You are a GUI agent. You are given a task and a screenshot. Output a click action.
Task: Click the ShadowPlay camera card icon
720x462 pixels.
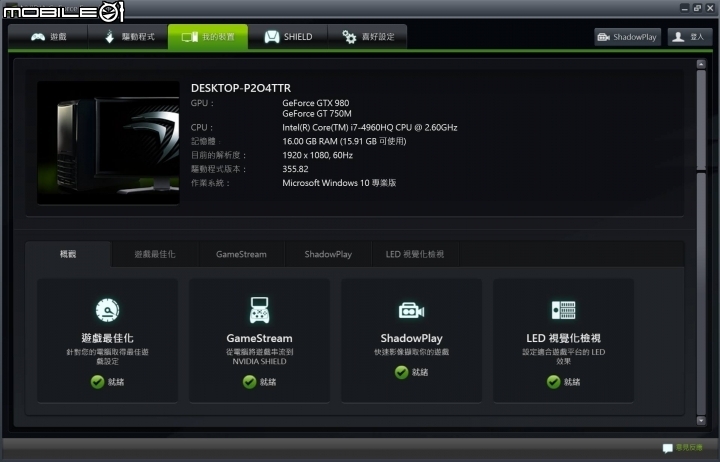point(411,311)
